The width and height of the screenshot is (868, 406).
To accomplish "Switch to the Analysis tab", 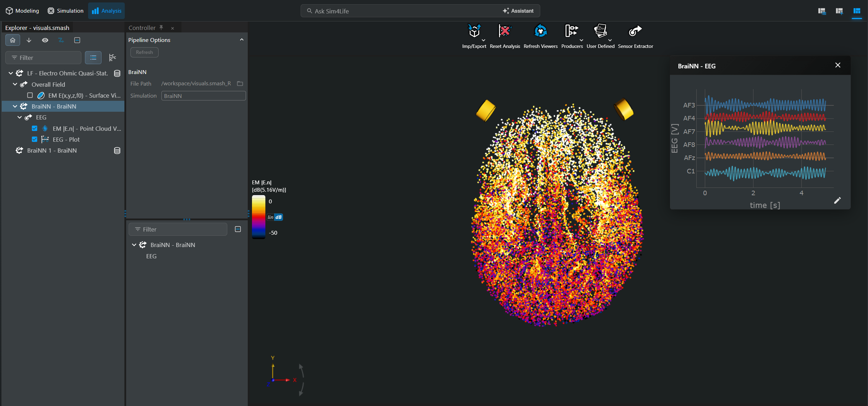I will (x=106, y=11).
